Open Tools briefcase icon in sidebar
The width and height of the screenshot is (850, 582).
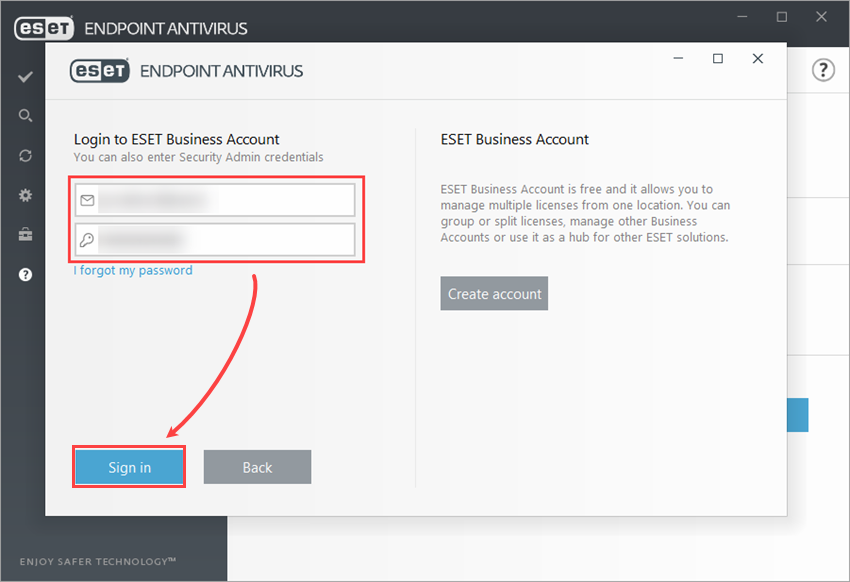pos(25,235)
